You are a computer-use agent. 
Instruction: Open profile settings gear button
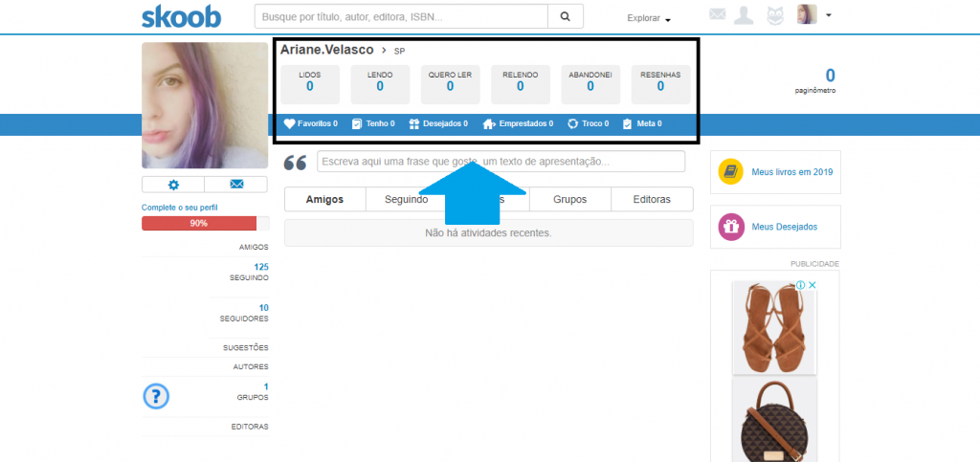[173, 185]
